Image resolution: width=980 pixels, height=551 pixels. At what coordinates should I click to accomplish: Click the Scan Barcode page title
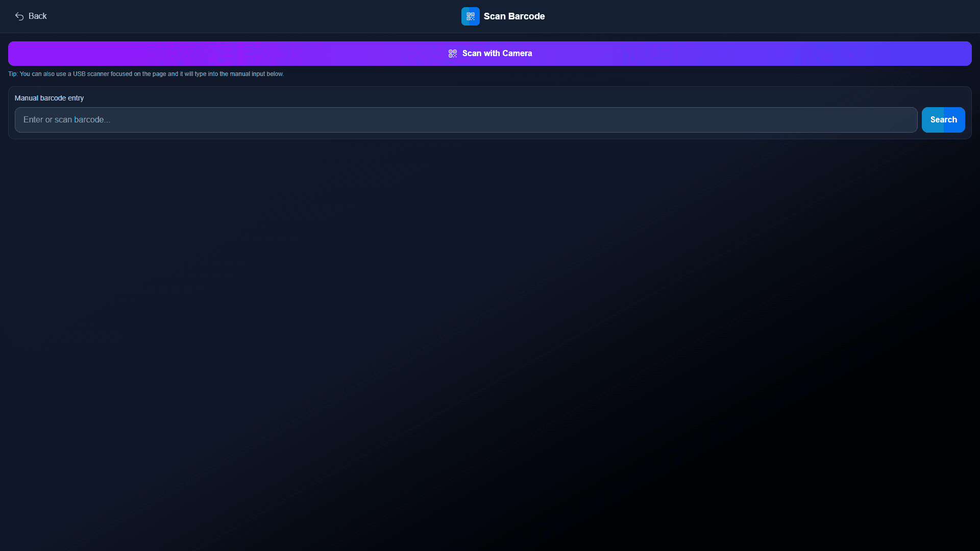(514, 16)
